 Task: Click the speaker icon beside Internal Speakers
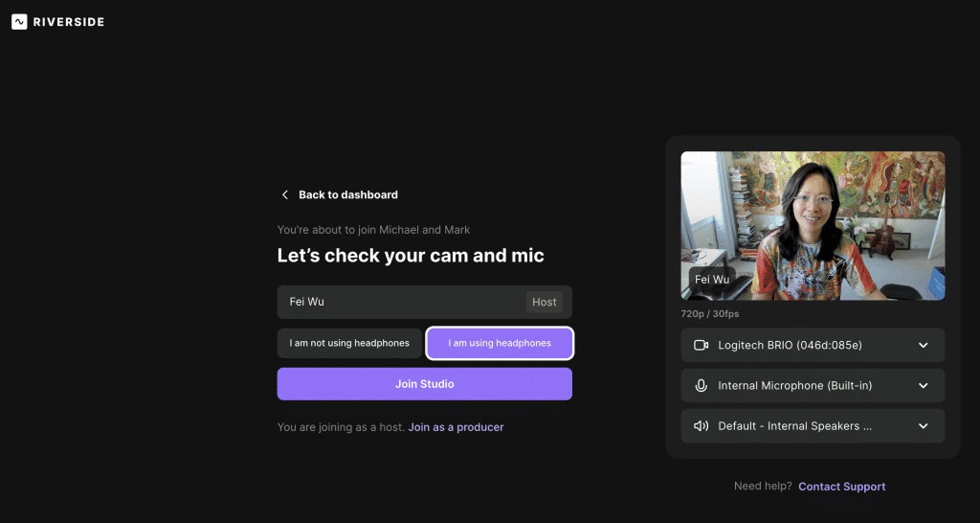(702, 426)
